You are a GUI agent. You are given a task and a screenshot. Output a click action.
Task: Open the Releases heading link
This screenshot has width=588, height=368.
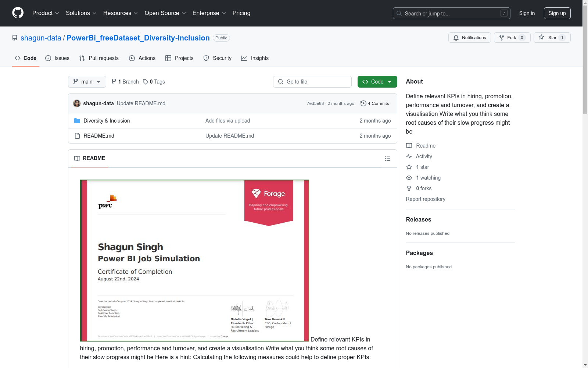pyautogui.click(x=419, y=219)
